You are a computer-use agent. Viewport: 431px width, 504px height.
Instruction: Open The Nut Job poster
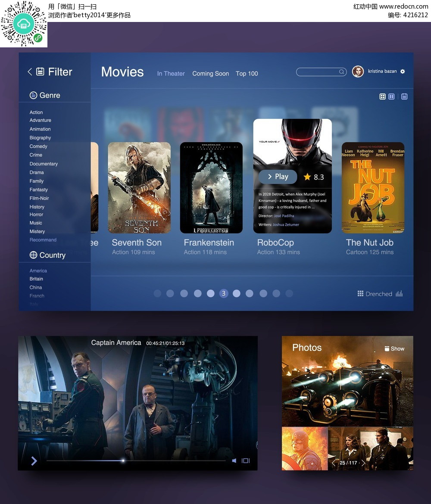373,188
